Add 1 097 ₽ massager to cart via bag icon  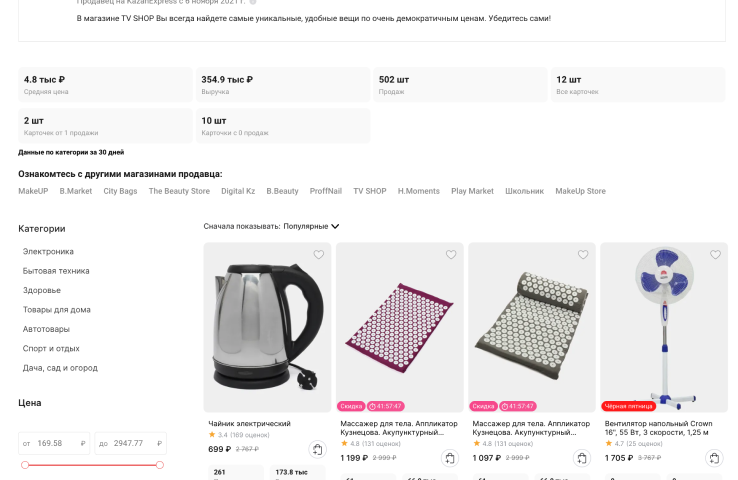click(582, 458)
